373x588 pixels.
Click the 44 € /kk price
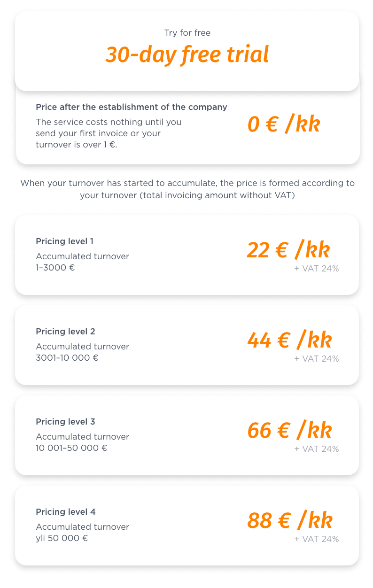pyautogui.click(x=289, y=340)
